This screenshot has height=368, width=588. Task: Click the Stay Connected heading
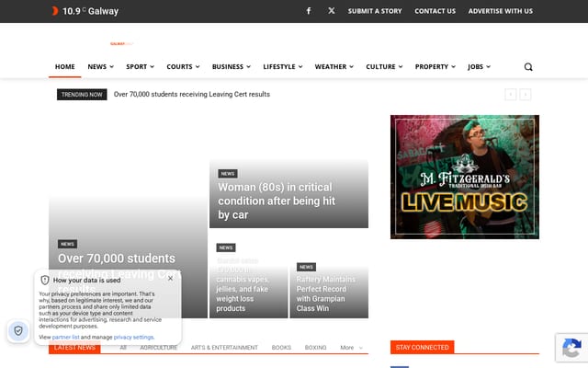coord(423,348)
